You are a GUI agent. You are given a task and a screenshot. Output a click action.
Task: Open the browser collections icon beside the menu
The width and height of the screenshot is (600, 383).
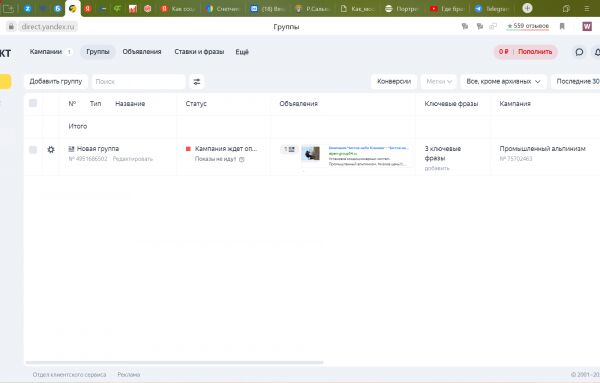[566, 8]
